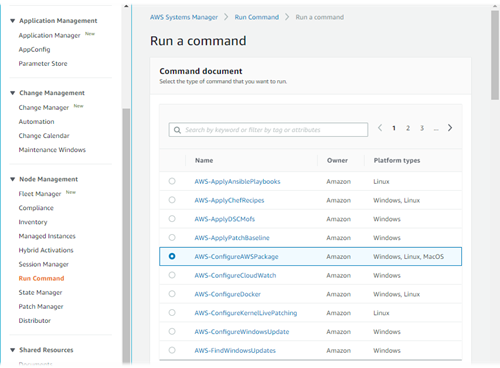Focus the keyword search filter field
The width and height of the screenshot is (500, 368).
coord(268,130)
